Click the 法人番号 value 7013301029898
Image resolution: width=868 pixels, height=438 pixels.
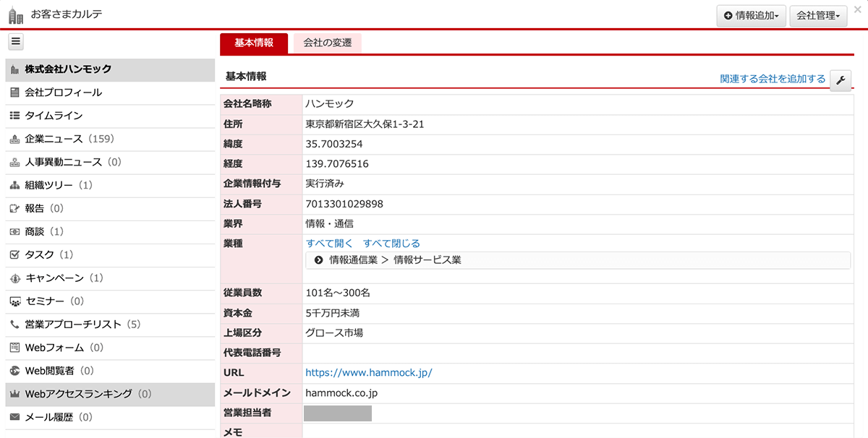pos(344,204)
